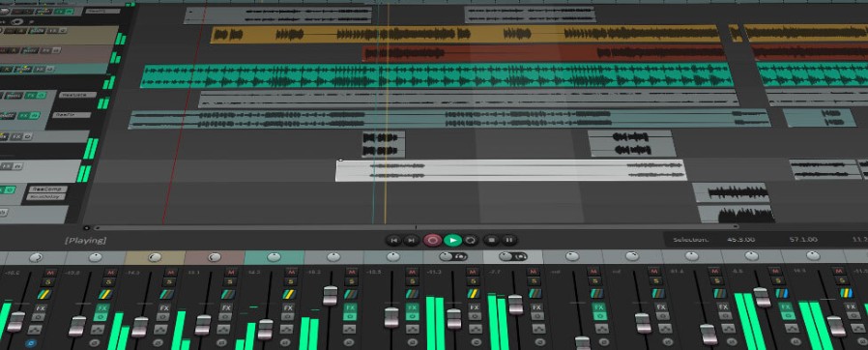Toggle phase on the pink-header mixer strip
This screenshot has width=868, height=350.
tap(221, 343)
